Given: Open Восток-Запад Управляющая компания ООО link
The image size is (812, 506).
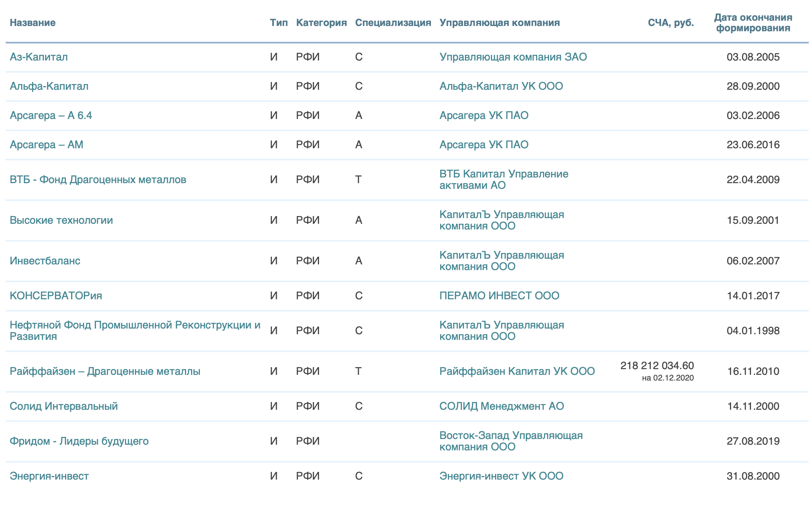Looking at the screenshot, I should tap(511, 441).
